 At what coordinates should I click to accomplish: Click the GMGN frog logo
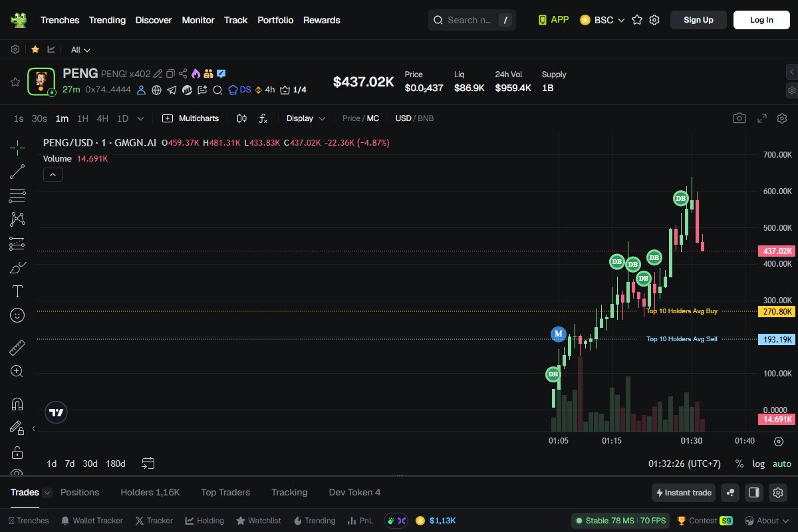(x=19, y=20)
